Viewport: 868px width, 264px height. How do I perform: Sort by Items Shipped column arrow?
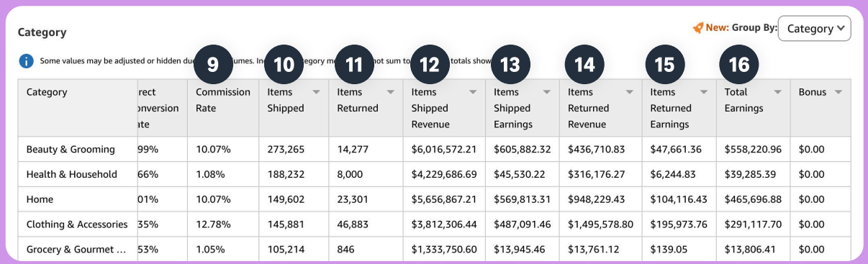pyautogui.click(x=316, y=92)
